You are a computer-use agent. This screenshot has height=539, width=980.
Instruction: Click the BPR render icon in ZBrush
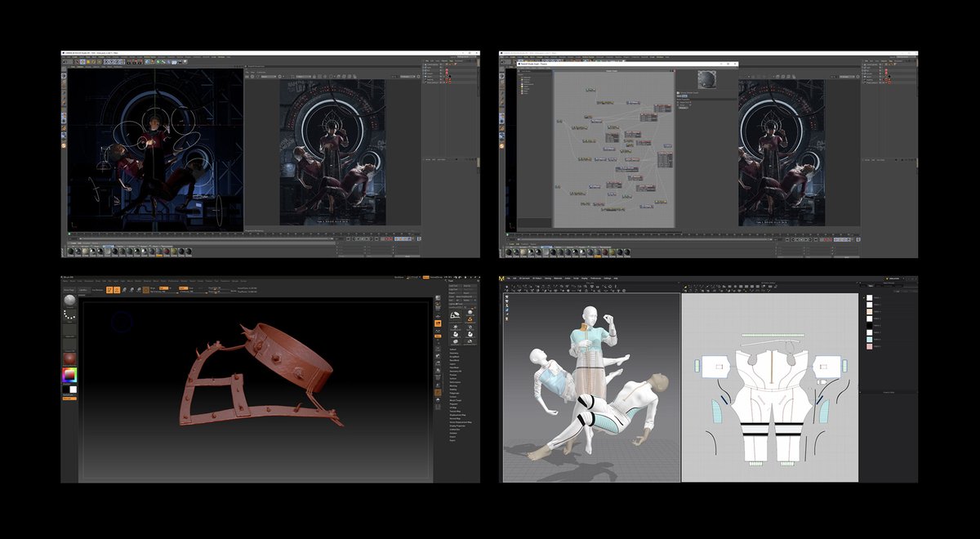[x=438, y=297]
